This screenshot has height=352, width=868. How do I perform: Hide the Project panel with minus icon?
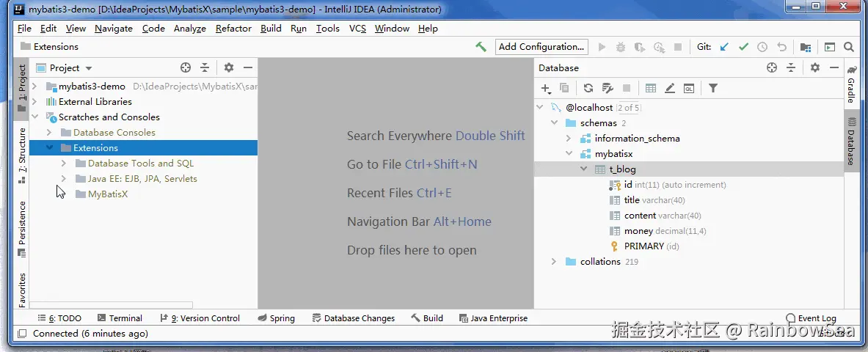pos(248,67)
